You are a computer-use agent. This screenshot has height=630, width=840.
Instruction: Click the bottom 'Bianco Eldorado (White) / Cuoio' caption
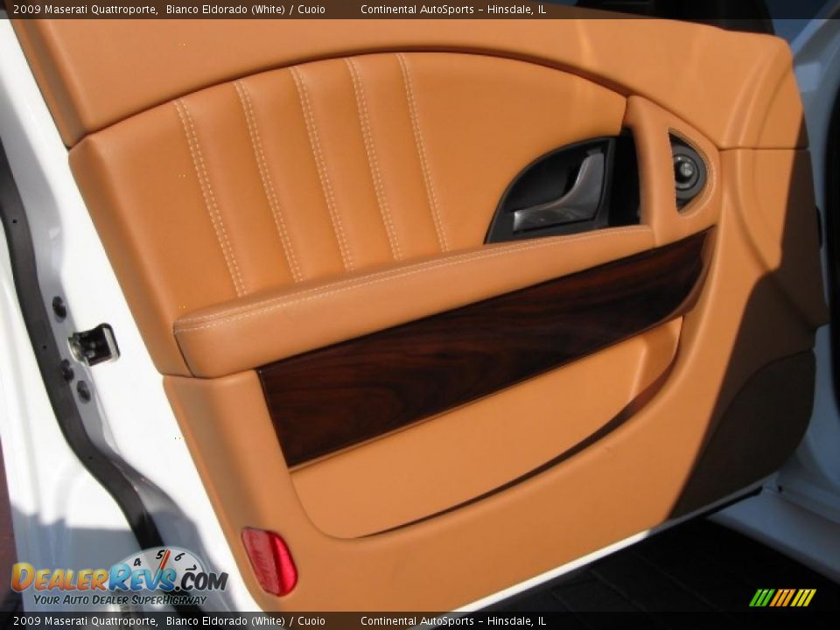(245, 621)
